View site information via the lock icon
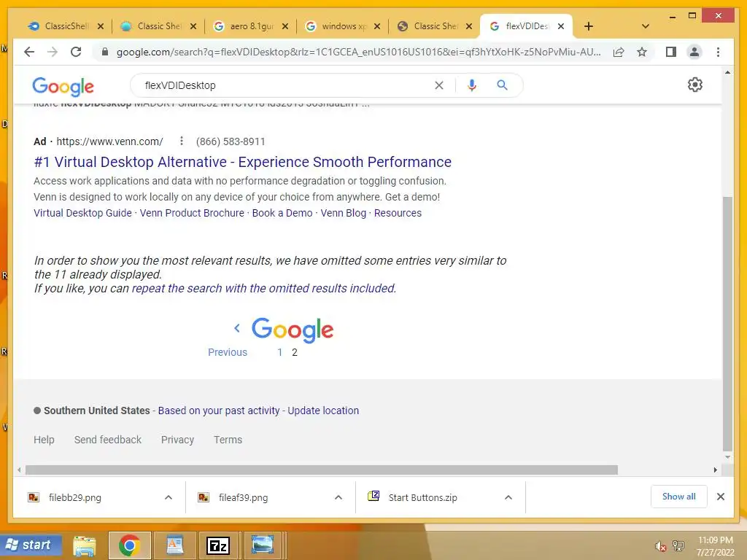This screenshot has height=560, width=747. point(105,52)
